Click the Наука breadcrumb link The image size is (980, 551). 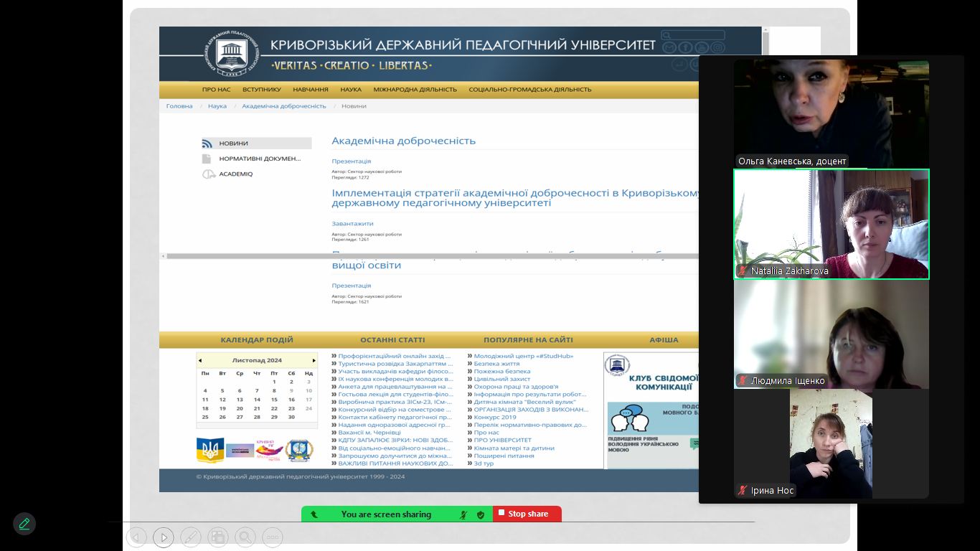[x=217, y=106]
